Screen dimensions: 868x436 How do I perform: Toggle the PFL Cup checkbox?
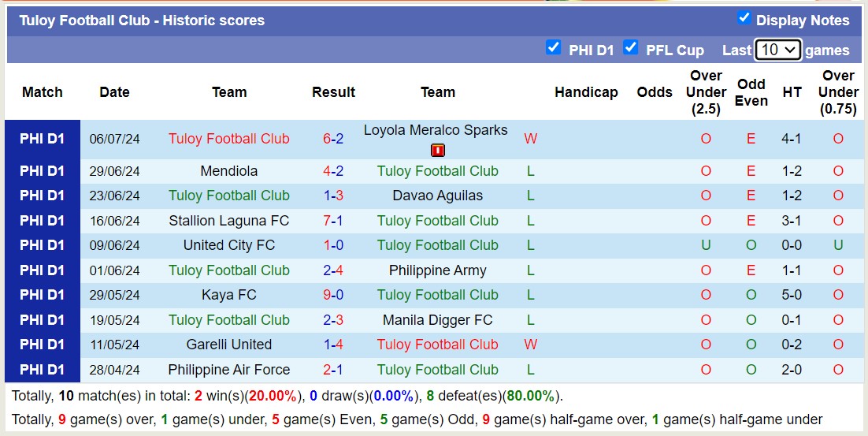tap(630, 48)
